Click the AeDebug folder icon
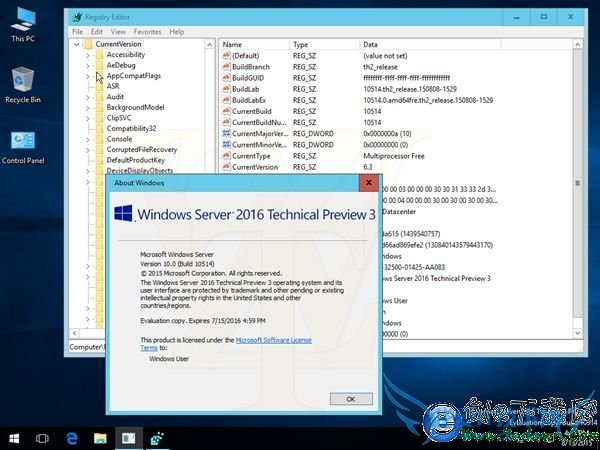The width and height of the screenshot is (600, 450). [99, 65]
